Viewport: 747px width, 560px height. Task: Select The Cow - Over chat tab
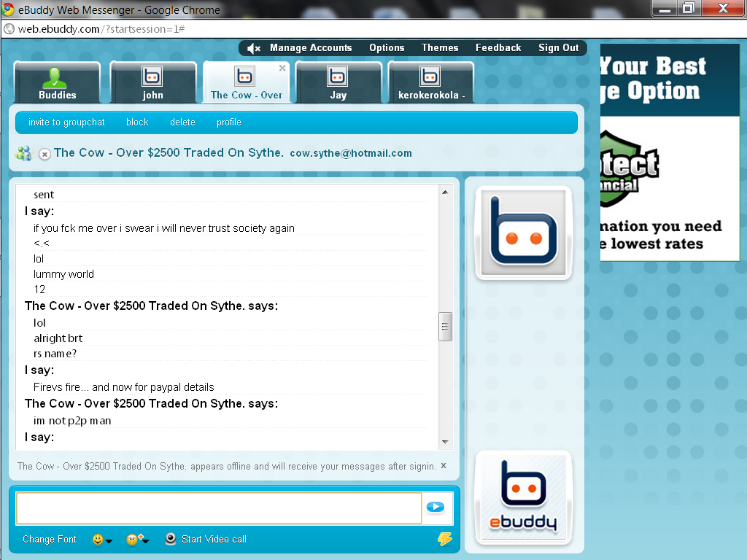pyautogui.click(x=247, y=82)
